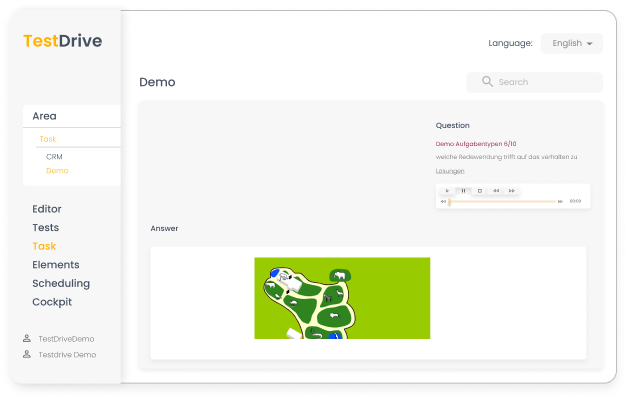This screenshot has width=627, height=399.
Task: Click the Language: label
Action: click(x=510, y=43)
